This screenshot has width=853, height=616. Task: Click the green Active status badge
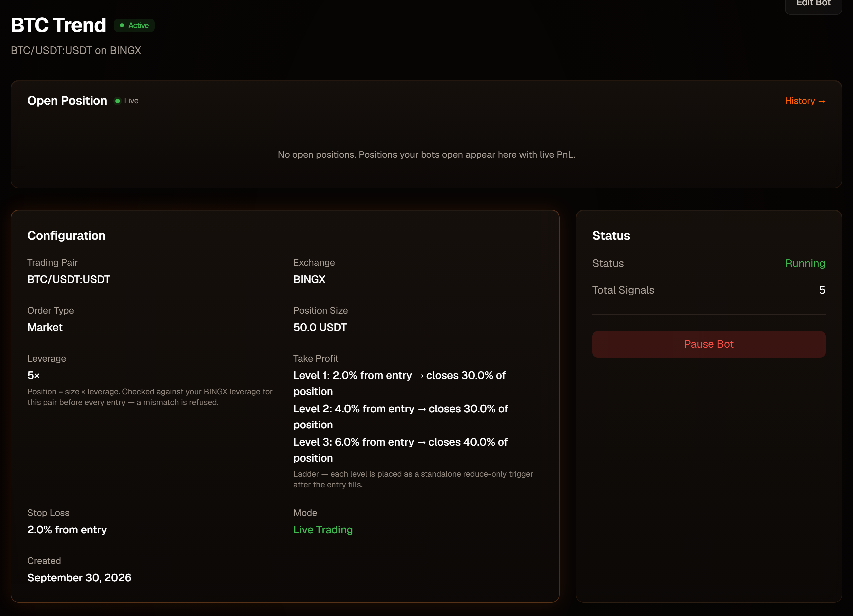[x=134, y=25]
